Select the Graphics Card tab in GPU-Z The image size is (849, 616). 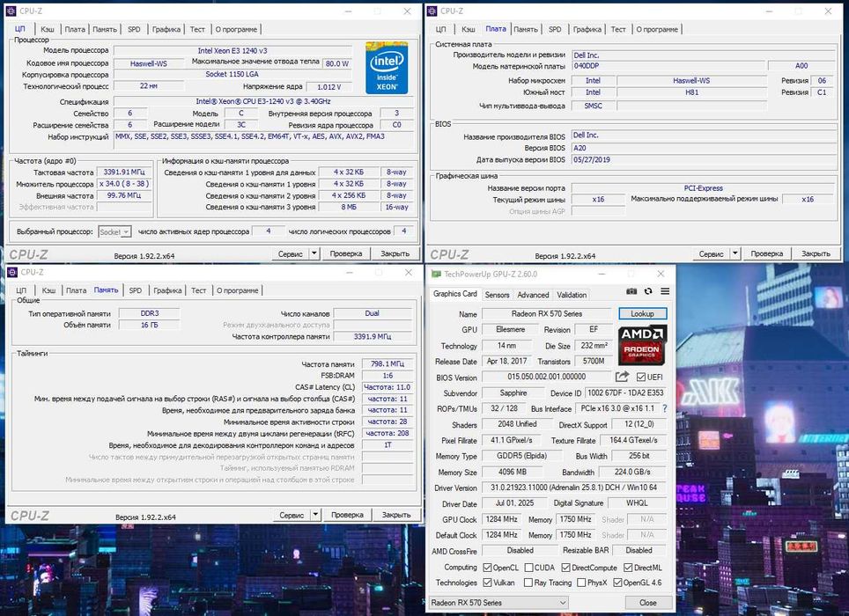[454, 294]
